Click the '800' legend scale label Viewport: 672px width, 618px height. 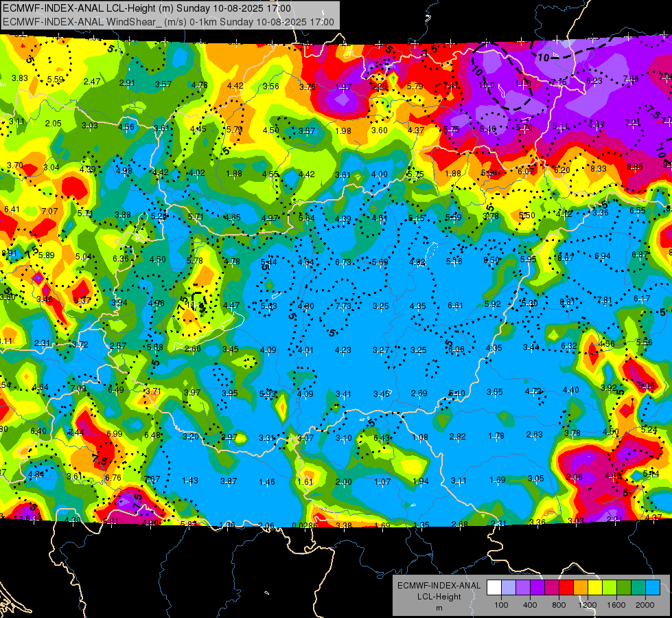pyautogui.click(x=559, y=605)
